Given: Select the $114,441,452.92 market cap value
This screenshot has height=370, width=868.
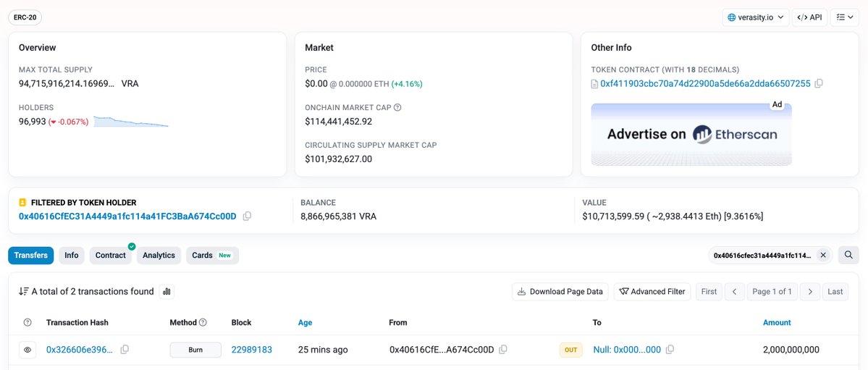Looking at the screenshot, I should (338, 122).
